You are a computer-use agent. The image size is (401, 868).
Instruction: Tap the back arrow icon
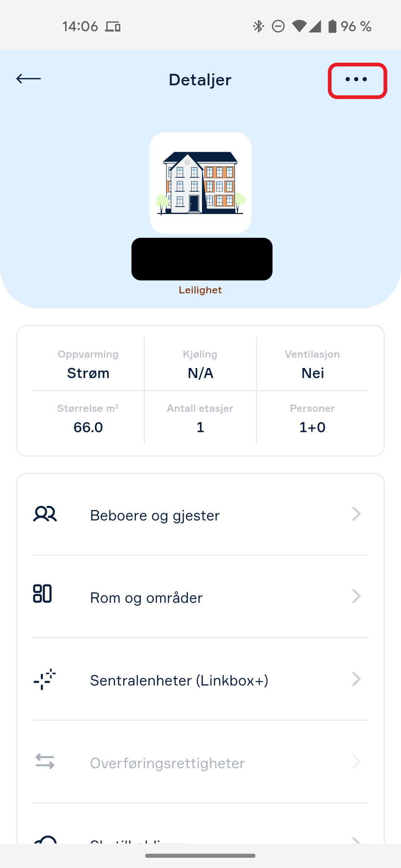(29, 79)
